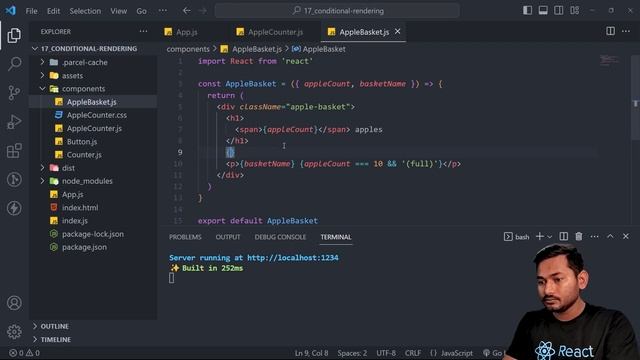
Task: Open the Go menu
Action: 142,11
